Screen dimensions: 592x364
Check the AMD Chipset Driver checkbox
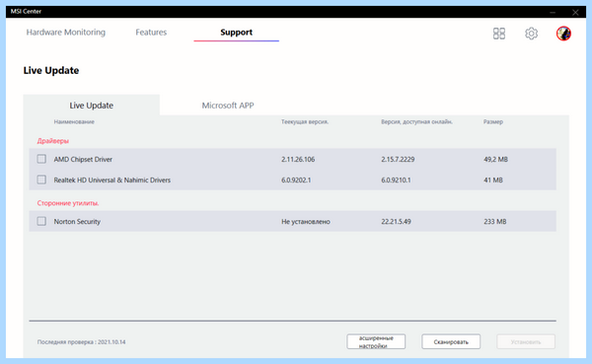[41, 159]
